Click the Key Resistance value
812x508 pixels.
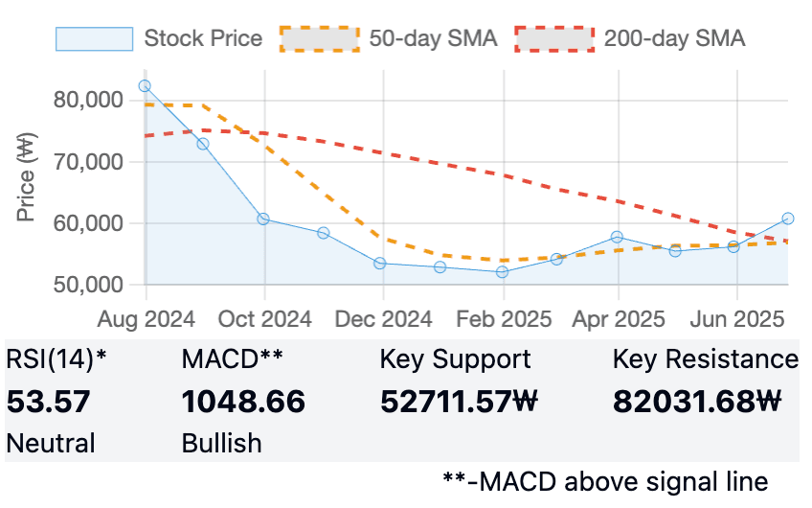coord(697,401)
